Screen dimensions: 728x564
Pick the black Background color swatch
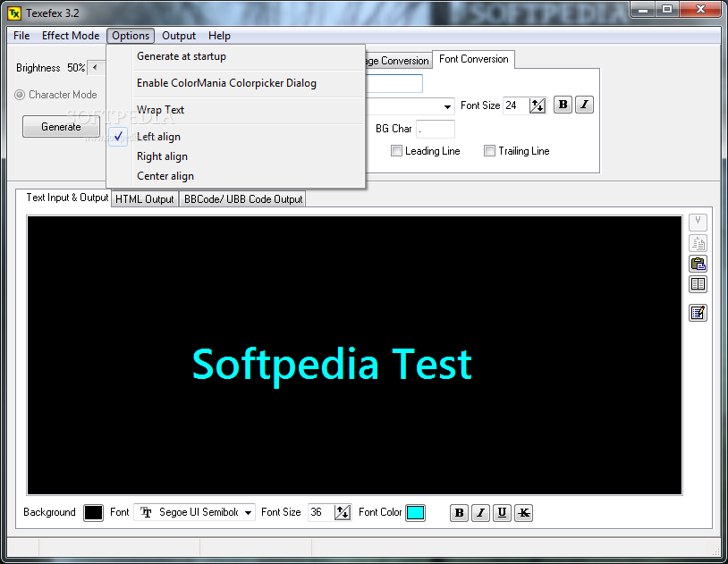(x=93, y=513)
